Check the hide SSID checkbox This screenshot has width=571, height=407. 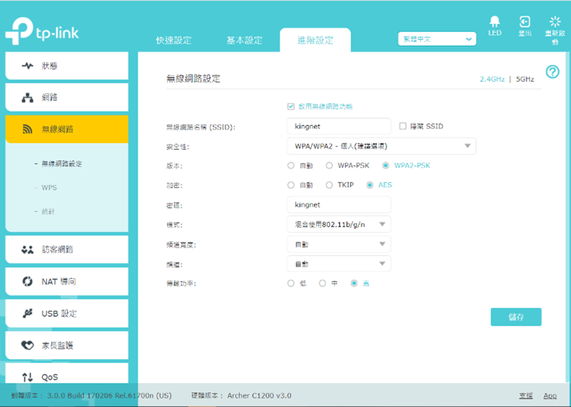(402, 126)
